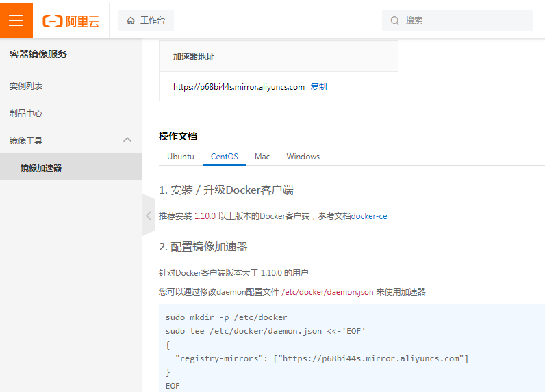This screenshot has height=392, width=545.
Task: Click /etc/docker/daemon.json path text
Action: coord(327,292)
